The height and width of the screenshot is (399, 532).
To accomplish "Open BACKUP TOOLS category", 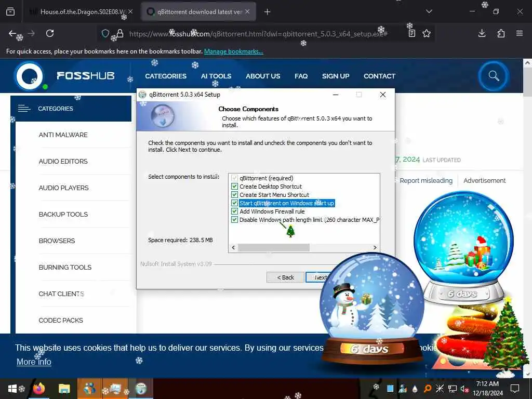I will [x=63, y=214].
